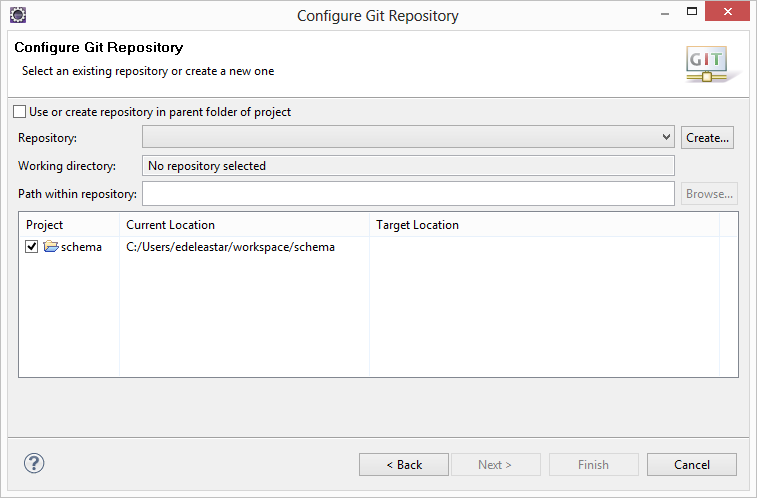Viewport: 757px width, 498px height.
Task: Click the Path within repository input field
Action: 408,194
